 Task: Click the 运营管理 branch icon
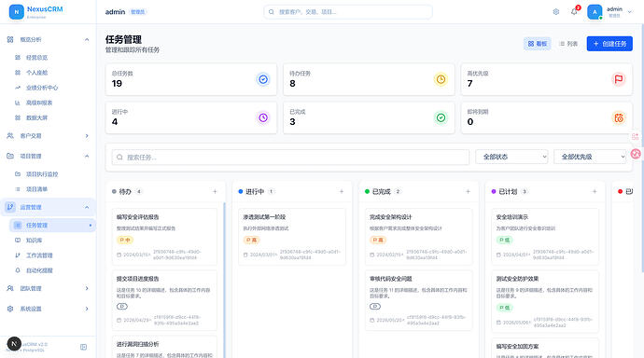tap(10, 207)
